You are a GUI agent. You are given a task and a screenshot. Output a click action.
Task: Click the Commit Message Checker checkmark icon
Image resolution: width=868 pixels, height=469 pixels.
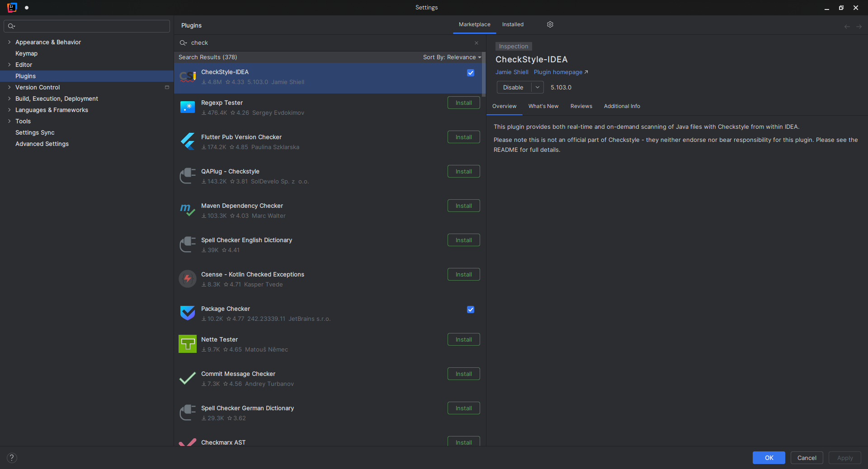pos(188,378)
